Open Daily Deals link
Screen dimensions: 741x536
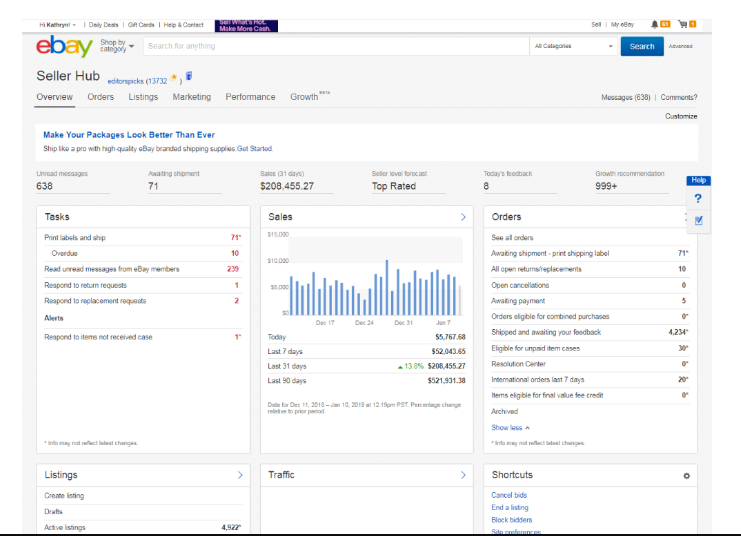point(103,25)
